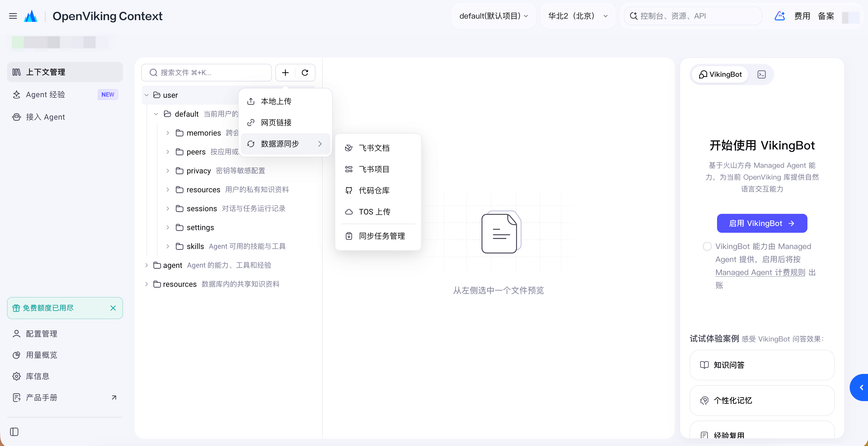Screen dimensions: 868x446
Task: Expand the agent root folder
Action: click(x=146, y=265)
